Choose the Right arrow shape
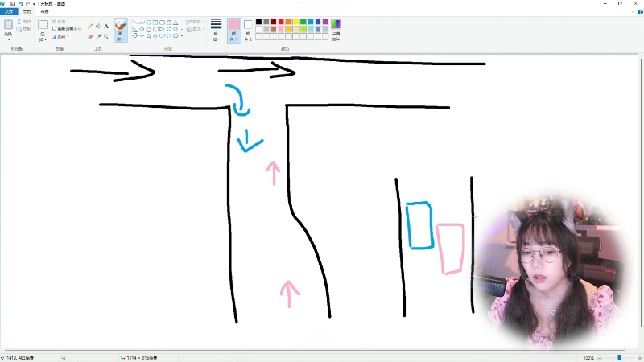 coord(162,29)
